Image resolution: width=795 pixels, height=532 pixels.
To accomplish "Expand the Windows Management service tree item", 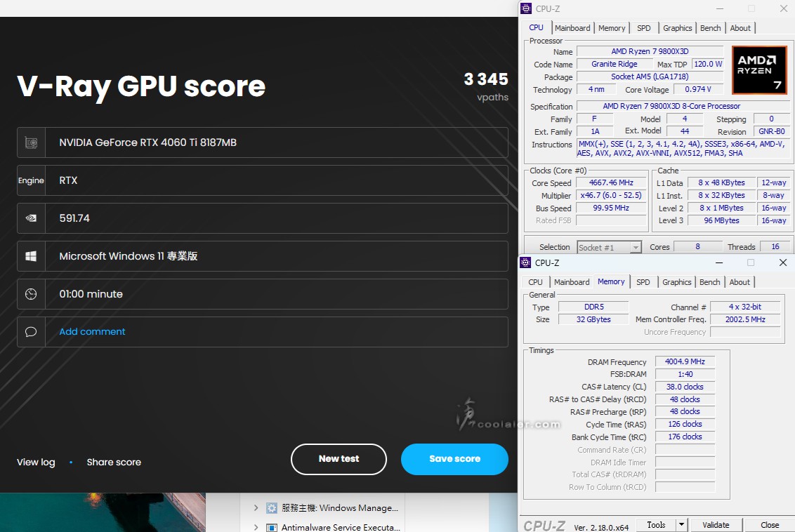I will click(256, 508).
